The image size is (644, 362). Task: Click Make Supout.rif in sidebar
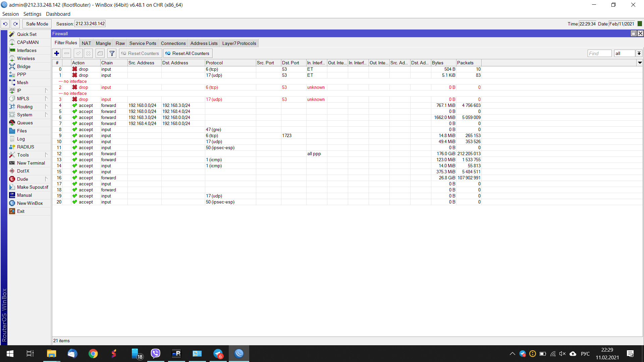[33, 187]
